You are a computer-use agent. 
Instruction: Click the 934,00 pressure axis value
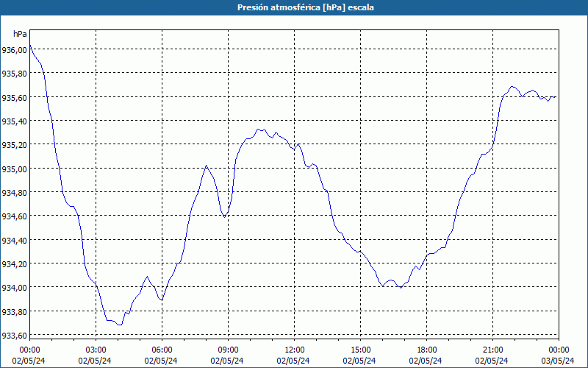[x=14, y=288]
